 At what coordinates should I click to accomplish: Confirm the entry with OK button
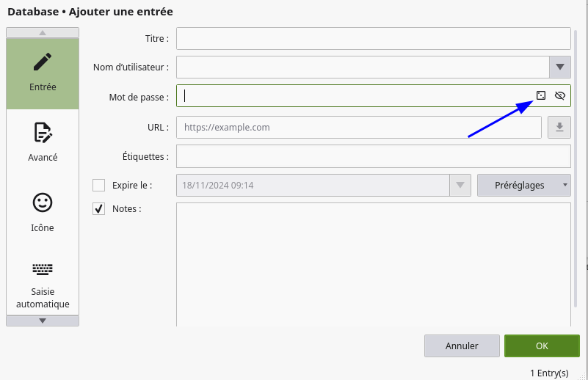(542, 346)
